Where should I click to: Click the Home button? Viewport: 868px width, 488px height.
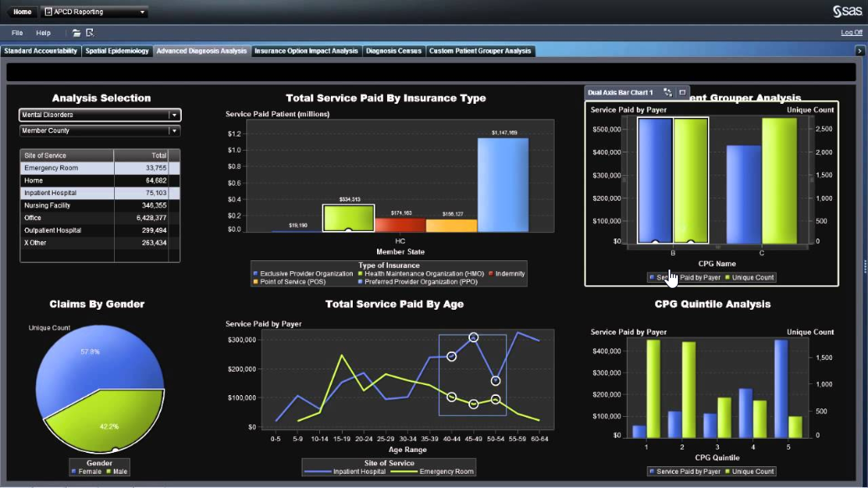[23, 12]
